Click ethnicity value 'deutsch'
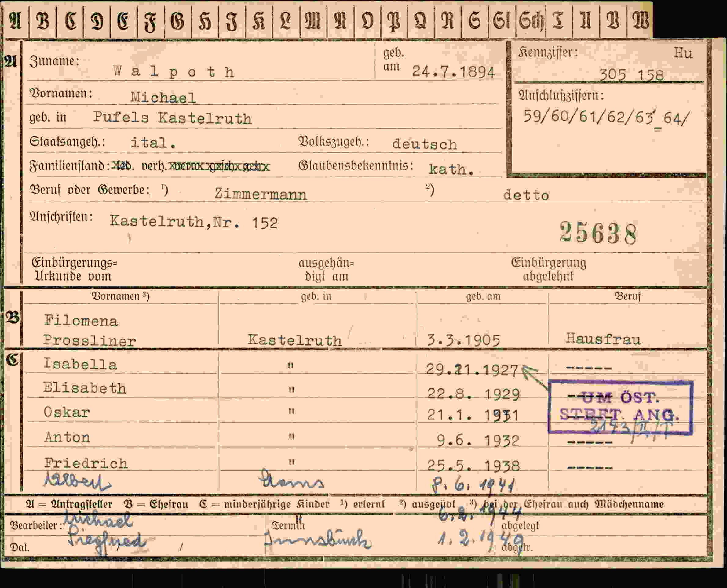 point(424,144)
